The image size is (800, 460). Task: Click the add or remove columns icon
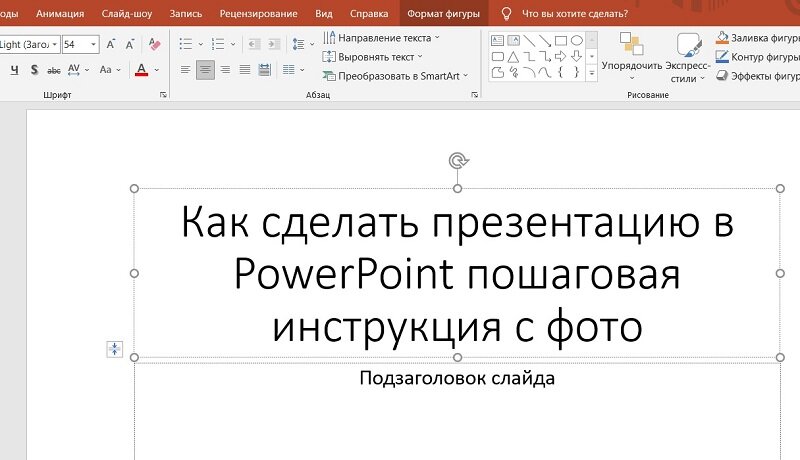point(289,69)
